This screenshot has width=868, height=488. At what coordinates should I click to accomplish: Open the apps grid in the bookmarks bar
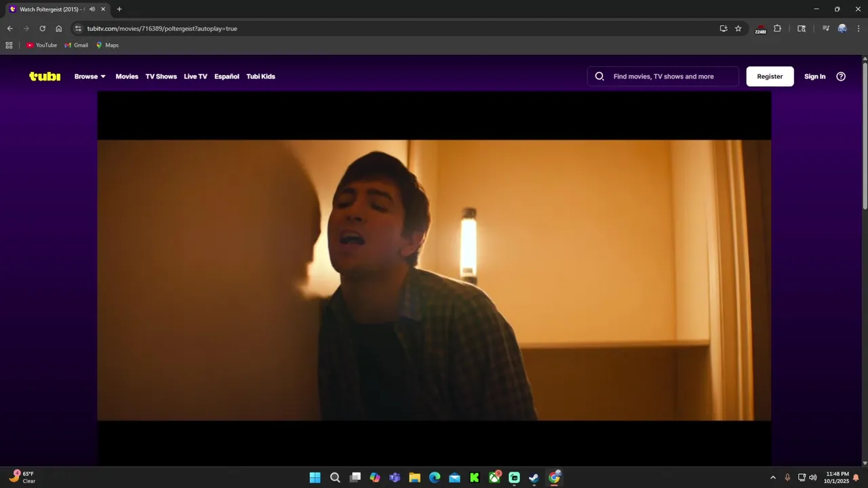click(9, 45)
